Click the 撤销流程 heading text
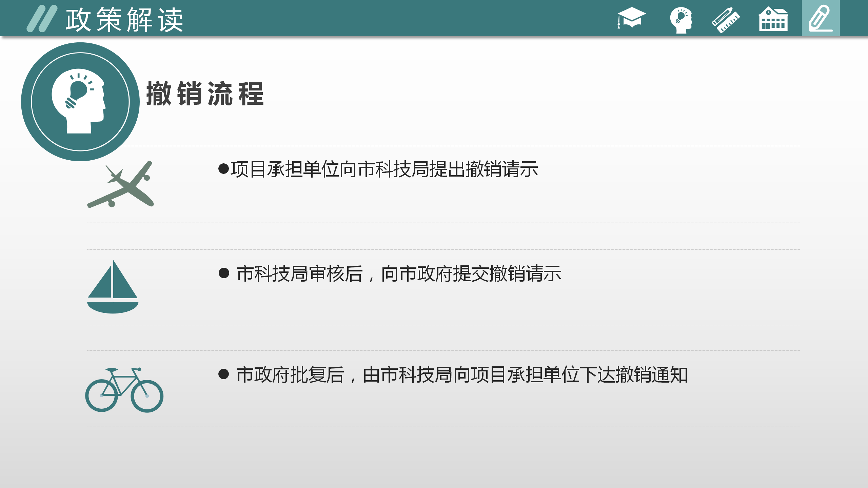The width and height of the screenshot is (868, 488). [205, 94]
